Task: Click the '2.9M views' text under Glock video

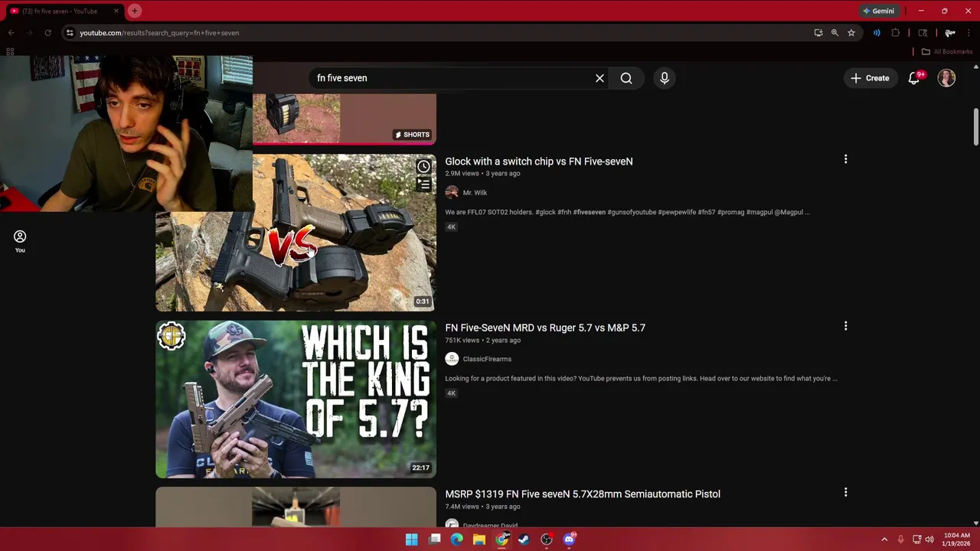Action: click(462, 174)
